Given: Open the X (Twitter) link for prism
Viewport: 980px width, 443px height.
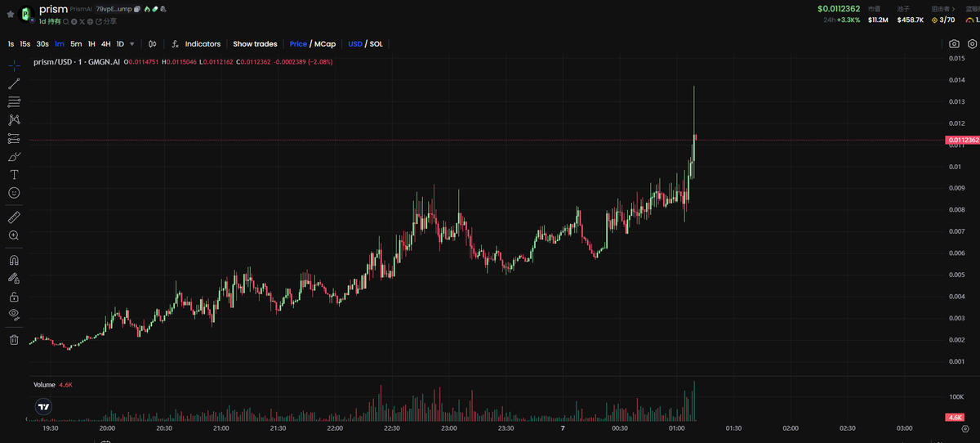Looking at the screenshot, I should pyautogui.click(x=82, y=21).
